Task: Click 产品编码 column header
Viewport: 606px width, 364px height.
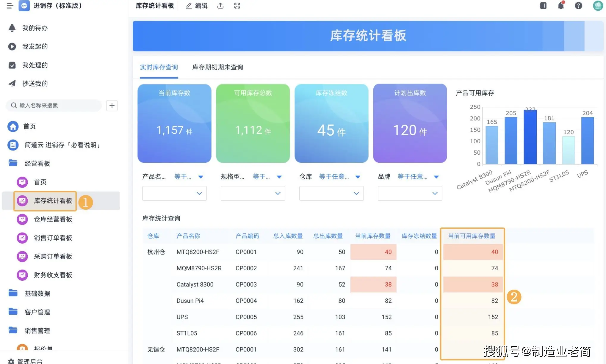Action: [x=247, y=236]
